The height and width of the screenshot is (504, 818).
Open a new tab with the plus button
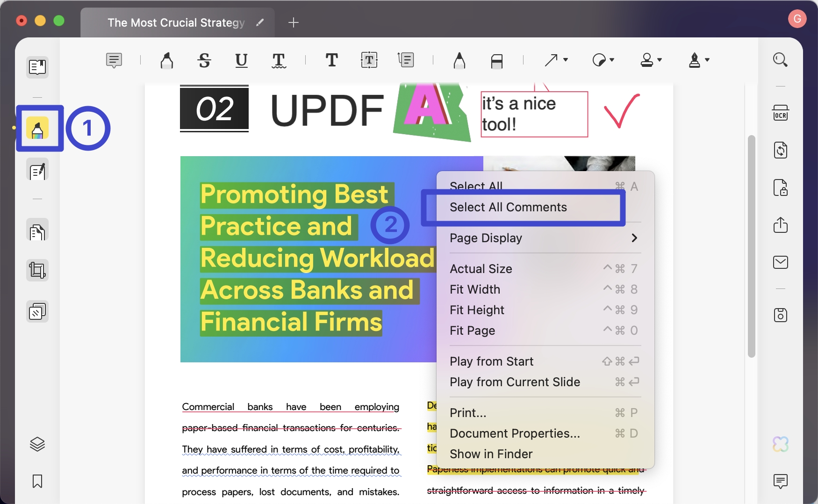coord(293,22)
